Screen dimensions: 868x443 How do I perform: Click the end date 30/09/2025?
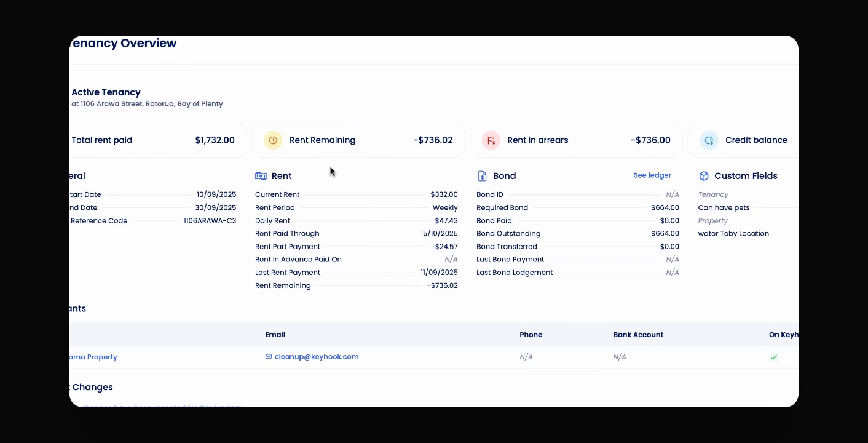coord(216,207)
